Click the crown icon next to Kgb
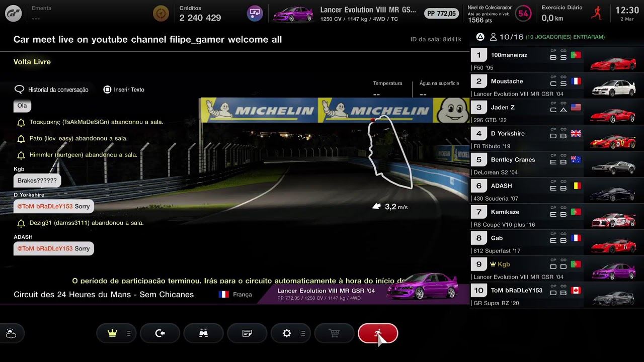Image resolution: width=644 pixels, height=362 pixels. click(x=493, y=264)
